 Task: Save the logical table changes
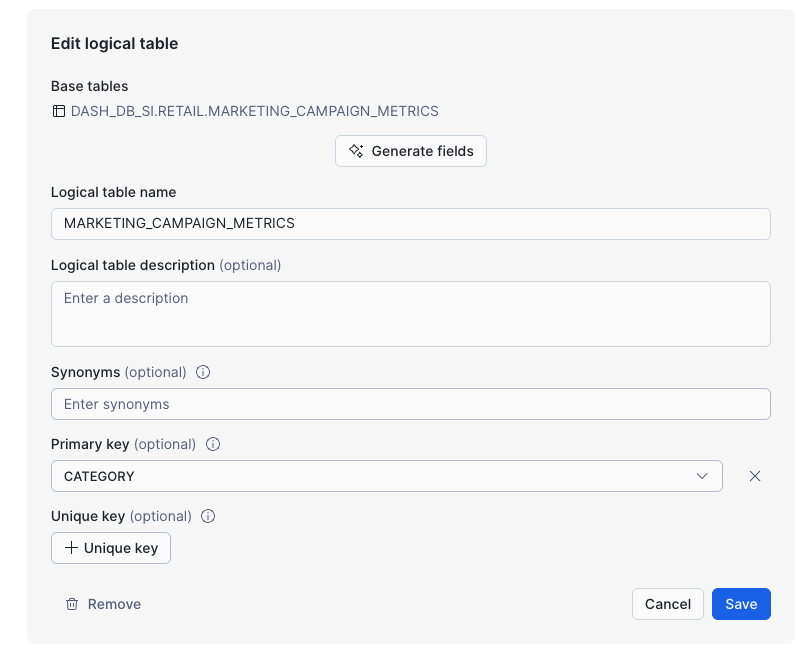point(741,604)
